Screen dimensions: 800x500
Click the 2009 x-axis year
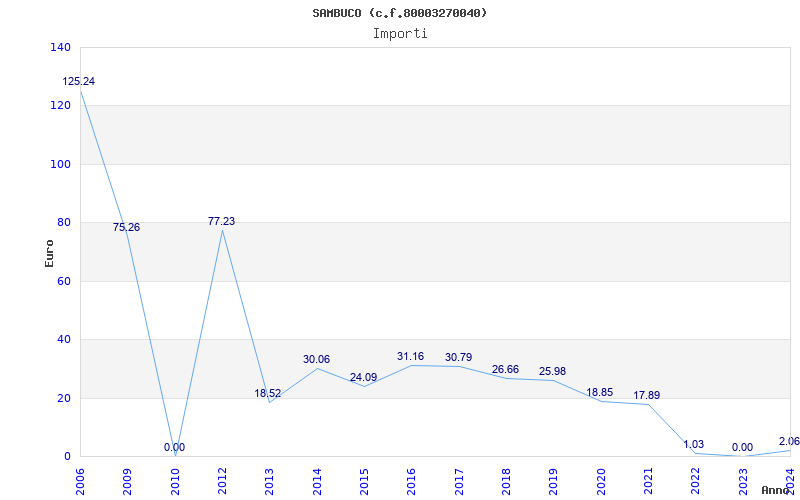[x=128, y=482]
